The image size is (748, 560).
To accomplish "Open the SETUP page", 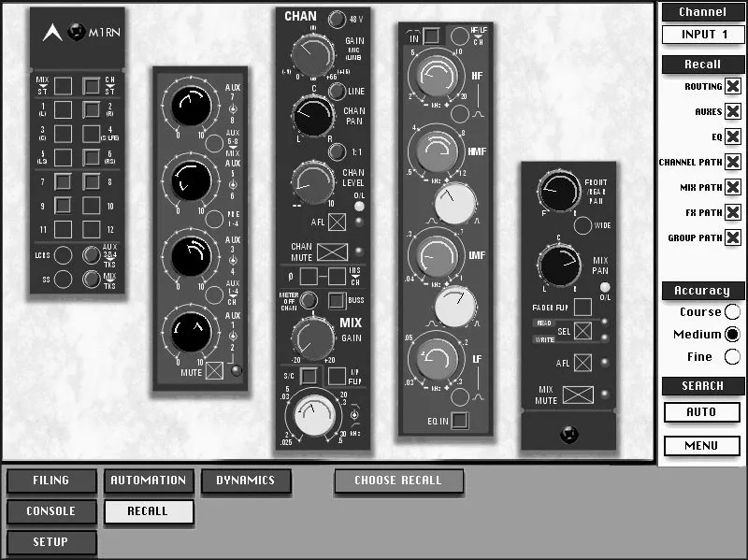I will click(x=51, y=542).
